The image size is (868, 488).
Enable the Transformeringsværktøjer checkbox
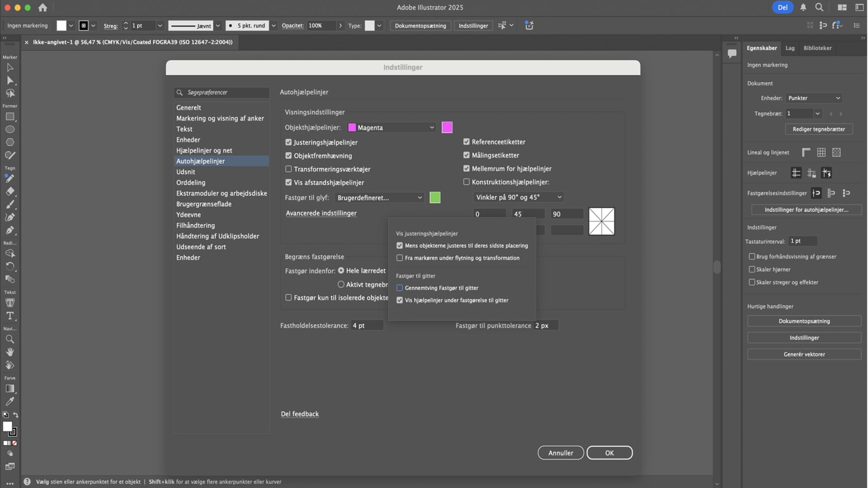coord(288,169)
